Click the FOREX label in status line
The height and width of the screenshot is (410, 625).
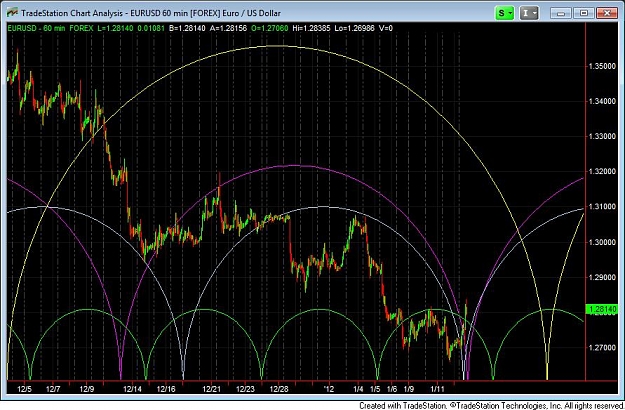pos(81,28)
